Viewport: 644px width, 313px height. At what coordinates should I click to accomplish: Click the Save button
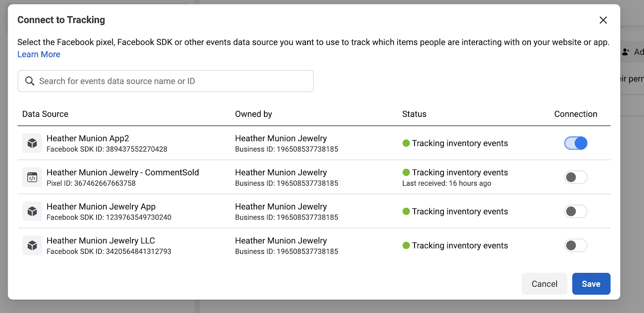click(x=591, y=284)
